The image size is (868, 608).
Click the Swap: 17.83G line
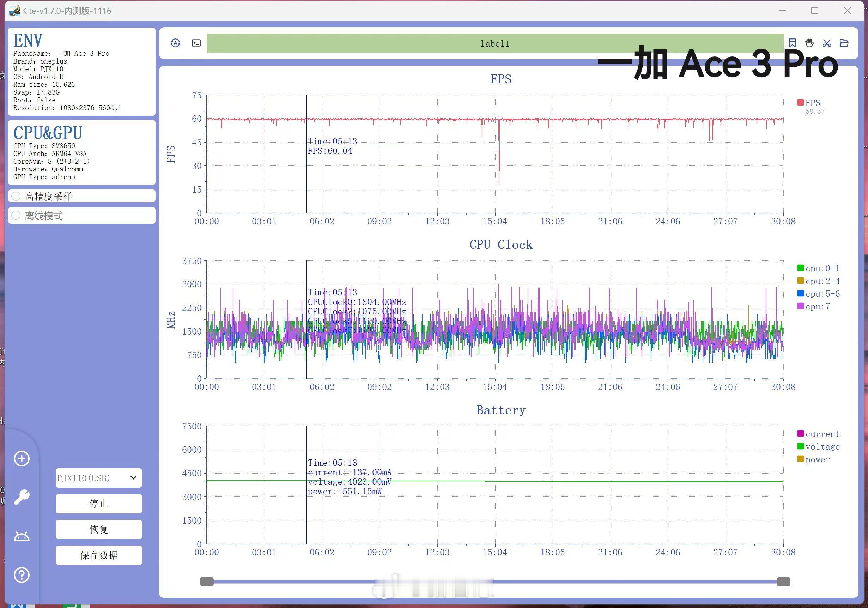(x=36, y=92)
